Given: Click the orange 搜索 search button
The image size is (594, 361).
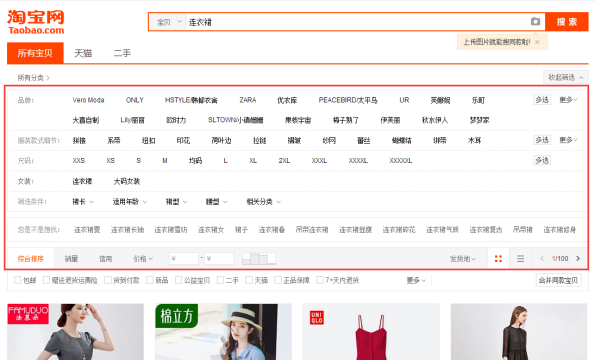Looking at the screenshot, I should point(567,22).
